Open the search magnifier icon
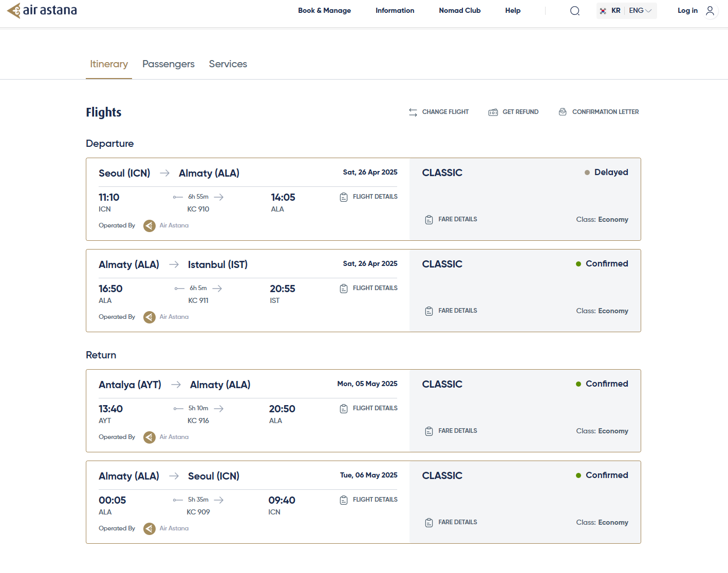Viewport: 728px width, 573px height. [x=575, y=11]
